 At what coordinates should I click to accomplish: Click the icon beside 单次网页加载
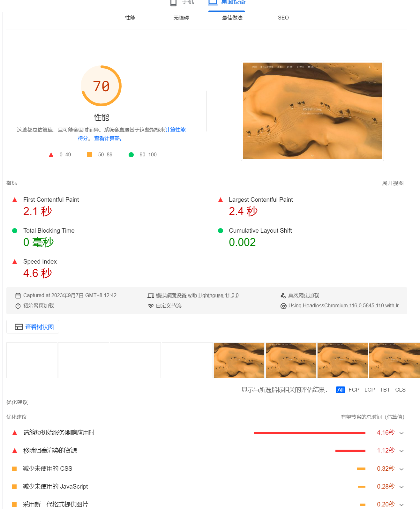(283, 296)
